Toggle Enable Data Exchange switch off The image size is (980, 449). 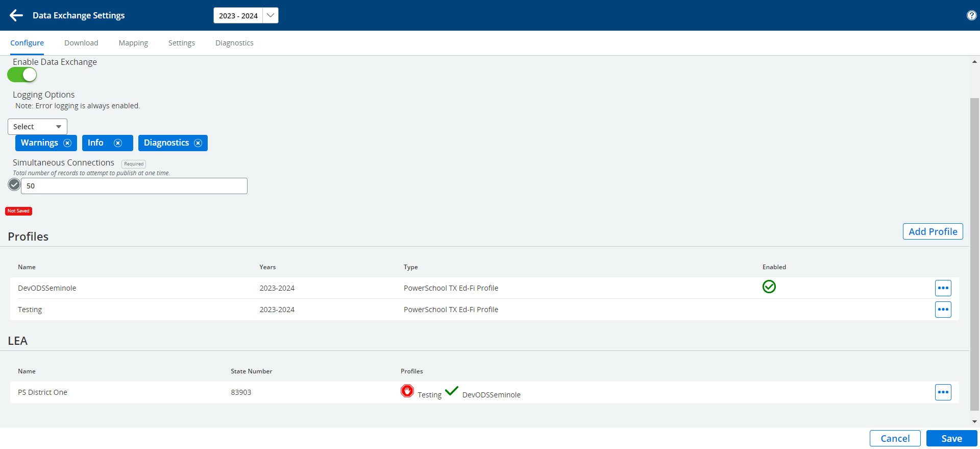click(22, 75)
